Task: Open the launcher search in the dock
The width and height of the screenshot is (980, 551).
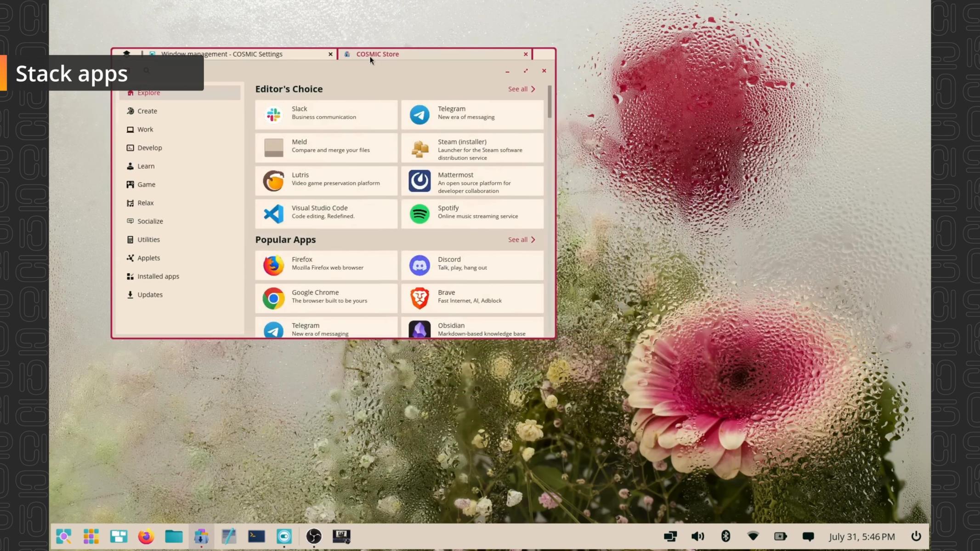Action: pyautogui.click(x=64, y=536)
